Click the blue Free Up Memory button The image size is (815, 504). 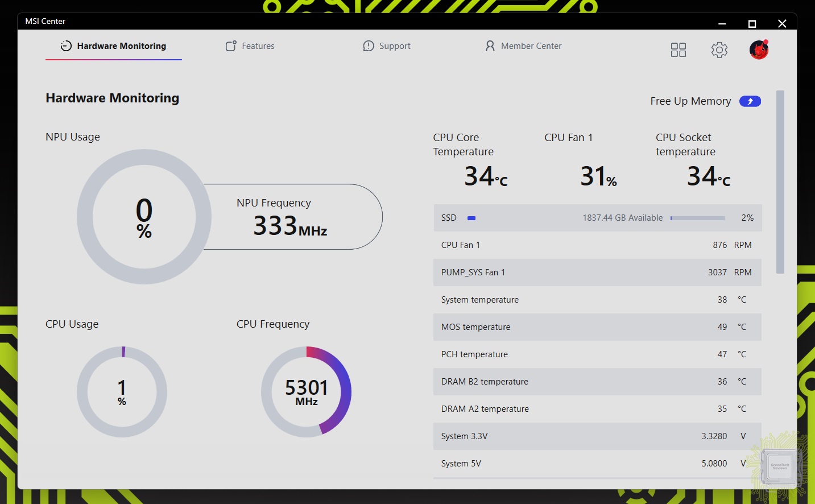coord(750,101)
